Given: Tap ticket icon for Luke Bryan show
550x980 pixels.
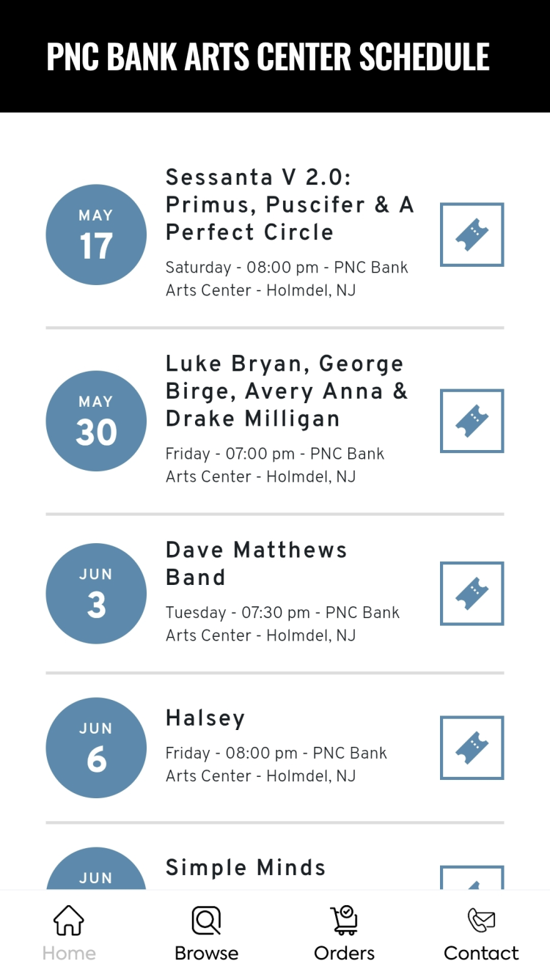Looking at the screenshot, I should tap(472, 421).
